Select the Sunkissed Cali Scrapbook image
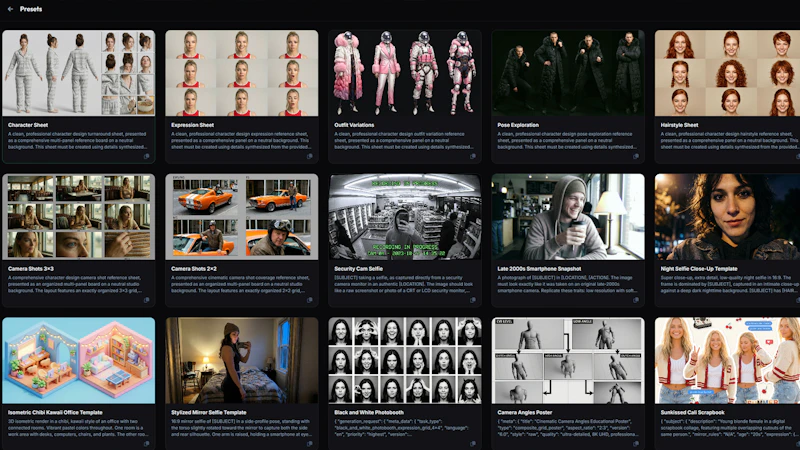800x450 pixels. coord(728,361)
